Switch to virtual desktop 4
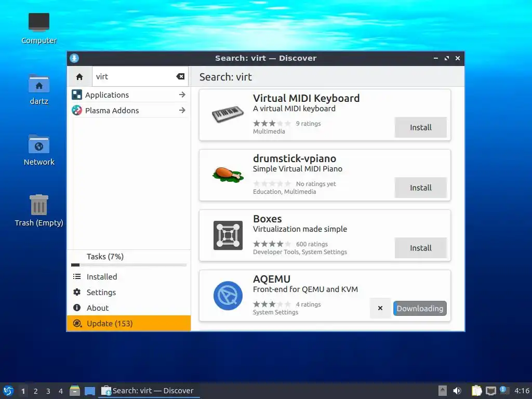The width and height of the screenshot is (532, 399). pyautogui.click(x=61, y=391)
